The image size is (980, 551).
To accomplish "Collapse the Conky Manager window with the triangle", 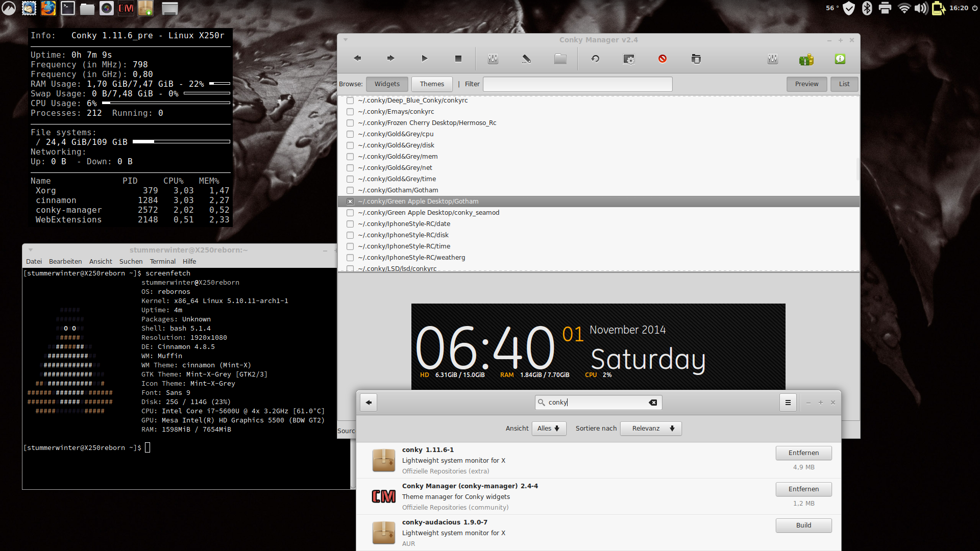I will (x=346, y=39).
